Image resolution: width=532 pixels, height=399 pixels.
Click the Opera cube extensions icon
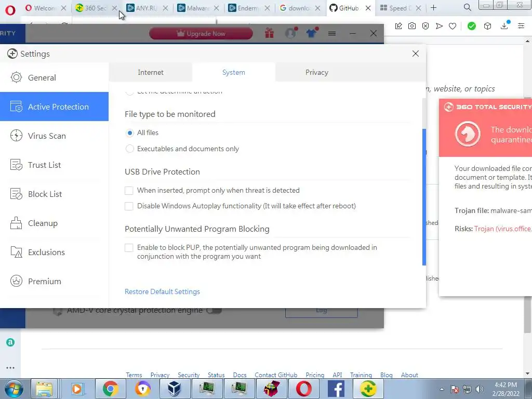487,26
